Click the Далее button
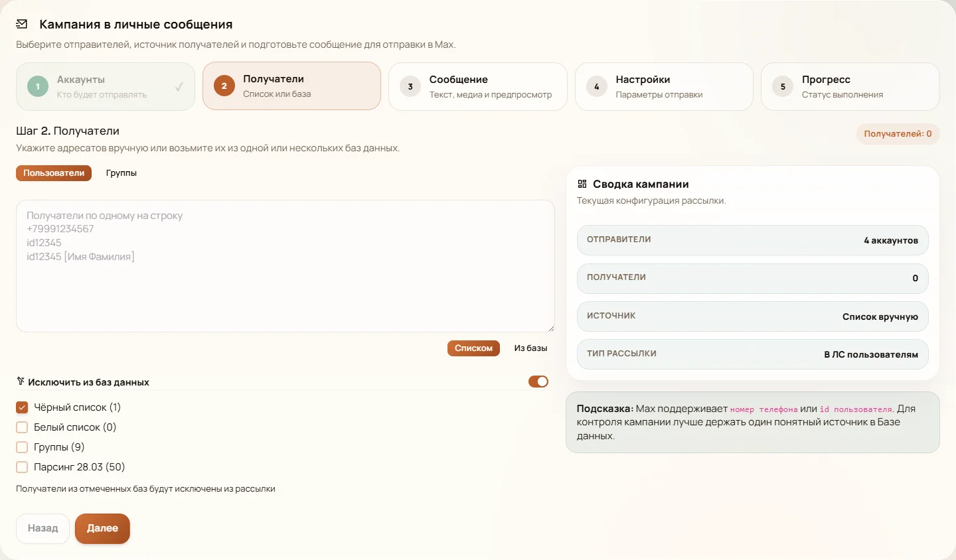 pyautogui.click(x=102, y=528)
